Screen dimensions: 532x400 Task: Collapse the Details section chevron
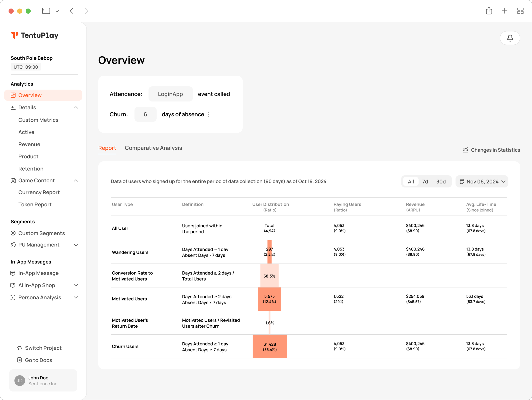click(76, 107)
